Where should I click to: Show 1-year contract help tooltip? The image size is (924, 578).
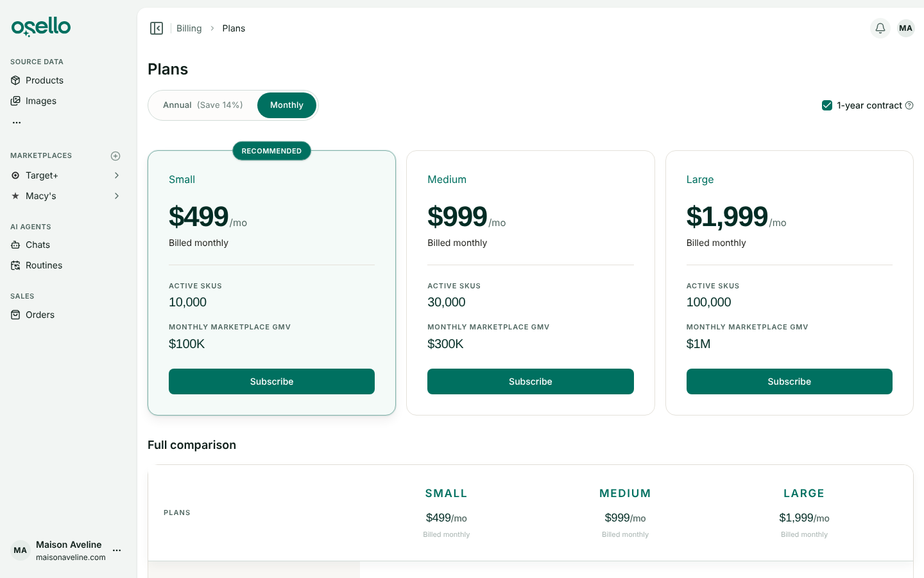pos(909,105)
